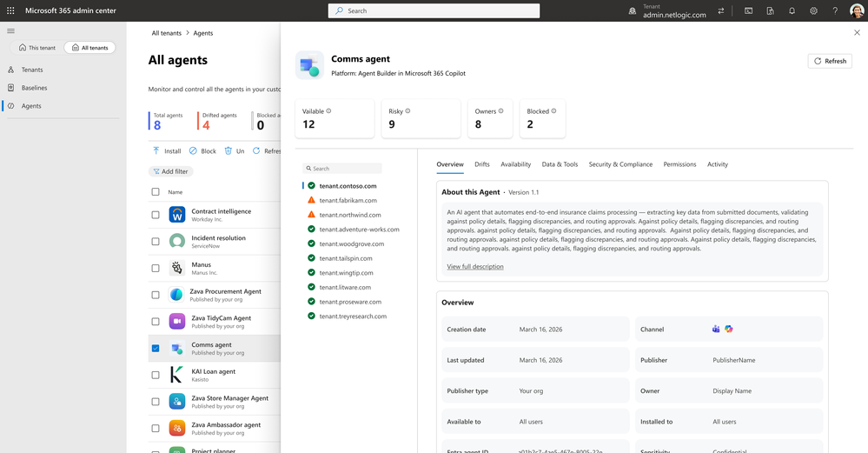The width and height of the screenshot is (868, 453).
Task: Switch to the Availability tab
Action: pyautogui.click(x=515, y=164)
